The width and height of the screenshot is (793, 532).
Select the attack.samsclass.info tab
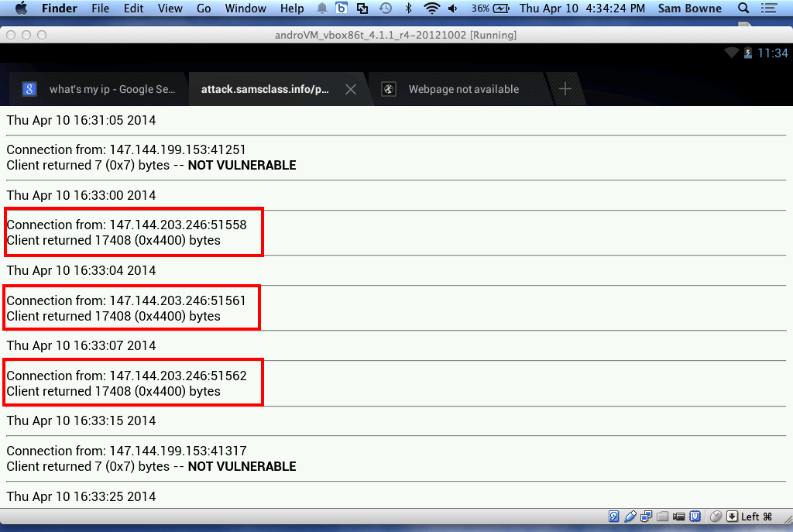pyautogui.click(x=265, y=89)
